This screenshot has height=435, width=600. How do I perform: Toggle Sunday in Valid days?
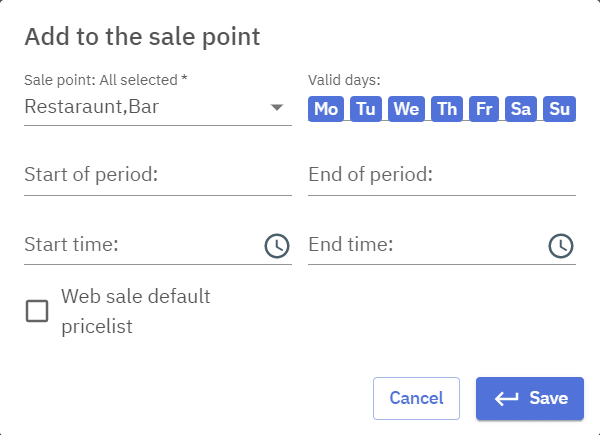pos(560,109)
